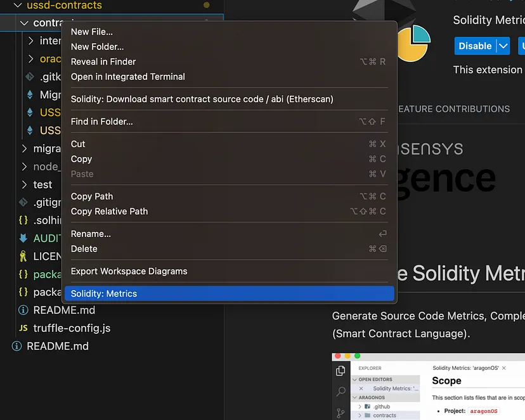
Task: Click the key icon next to LICEN
Action: pyautogui.click(x=23, y=256)
